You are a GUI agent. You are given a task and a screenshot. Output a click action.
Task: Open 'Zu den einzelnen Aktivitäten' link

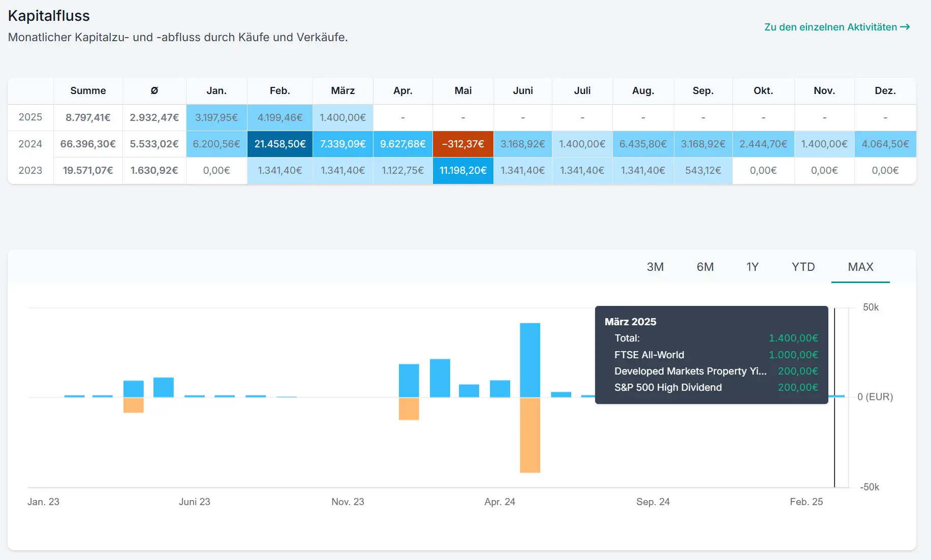coord(837,27)
